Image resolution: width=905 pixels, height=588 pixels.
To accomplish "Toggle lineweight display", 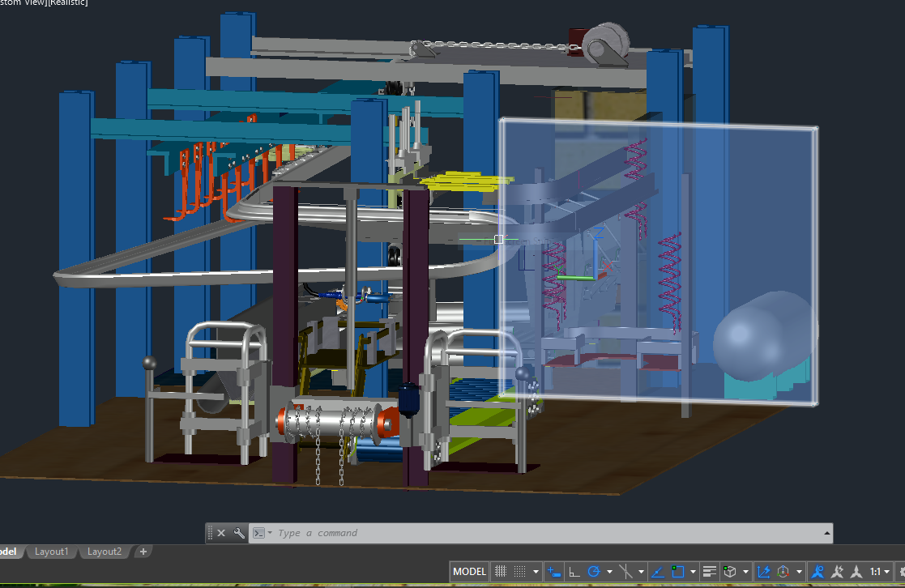I will [709, 571].
